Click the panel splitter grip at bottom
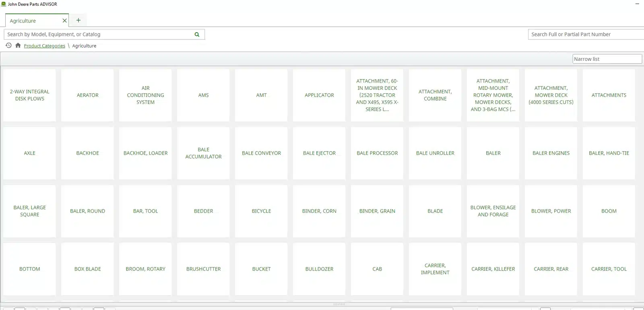This screenshot has height=310, width=644. point(339,304)
